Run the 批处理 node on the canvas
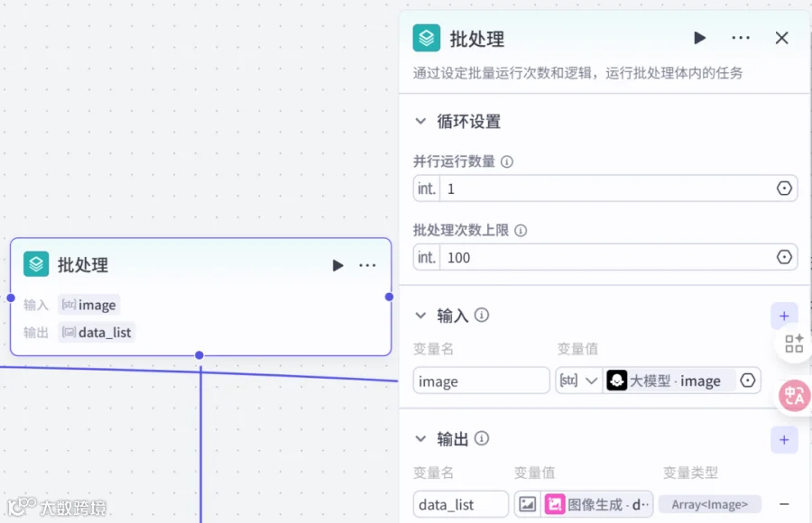812x523 pixels. [337, 266]
